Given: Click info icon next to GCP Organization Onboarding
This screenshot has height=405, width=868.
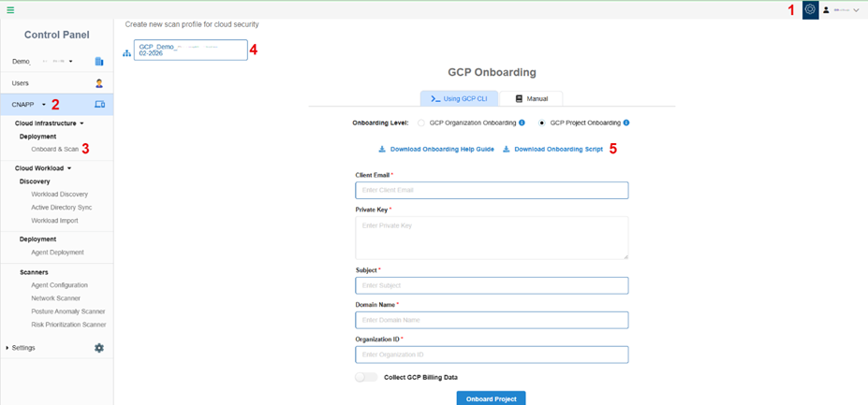Looking at the screenshot, I should (x=522, y=123).
